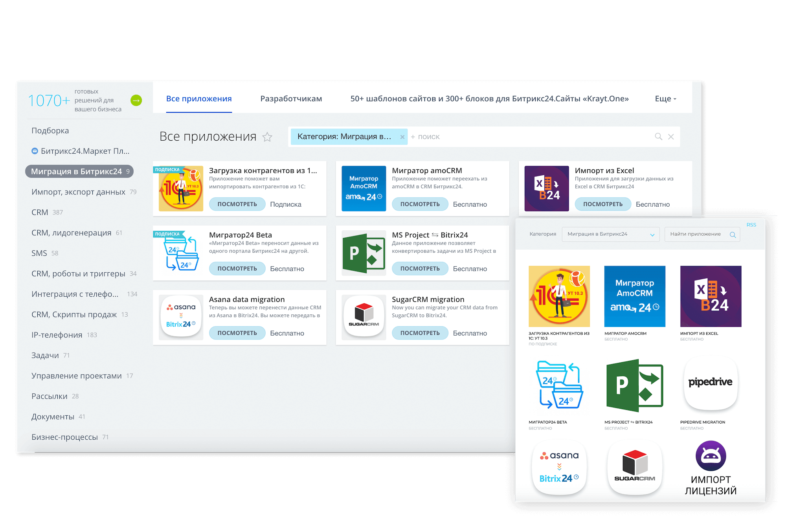Open the Мигратор AmoCRM blue icon in the main list
786x532 pixels.
[x=364, y=189]
